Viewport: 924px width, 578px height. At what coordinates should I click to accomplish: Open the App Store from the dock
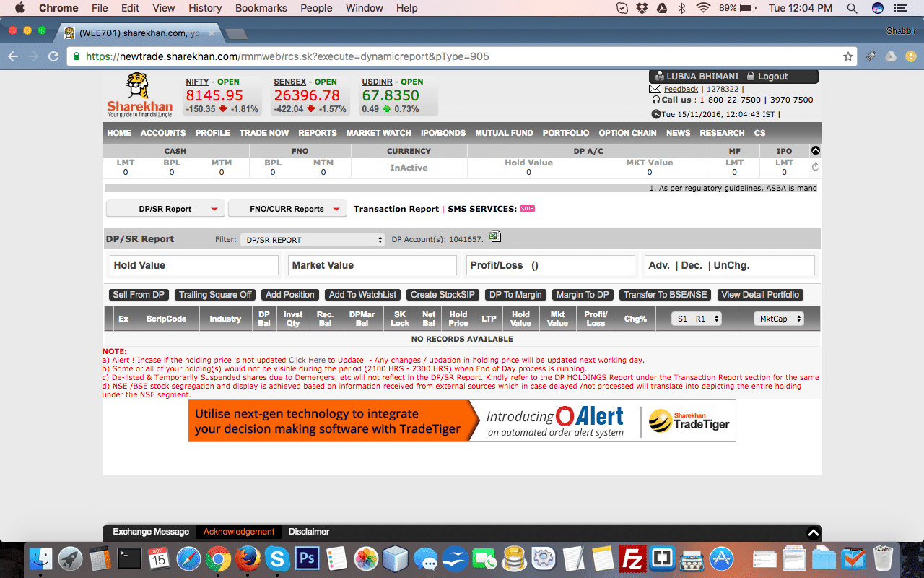(x=721, y=558)
